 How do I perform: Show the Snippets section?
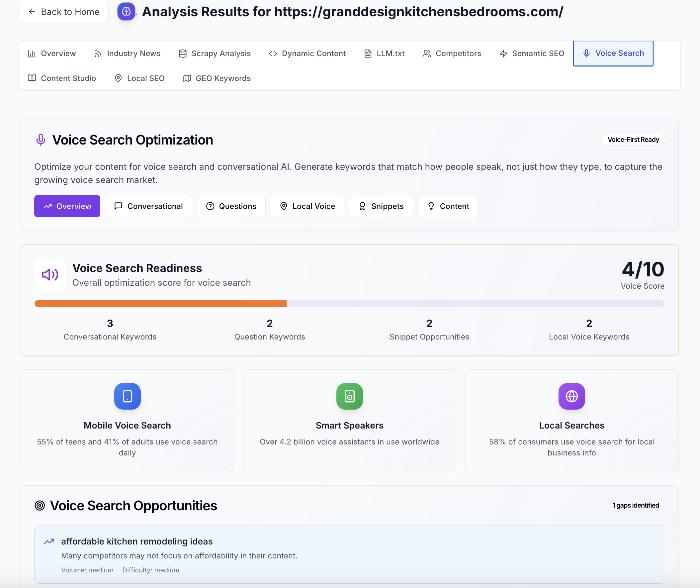[381, 206]
